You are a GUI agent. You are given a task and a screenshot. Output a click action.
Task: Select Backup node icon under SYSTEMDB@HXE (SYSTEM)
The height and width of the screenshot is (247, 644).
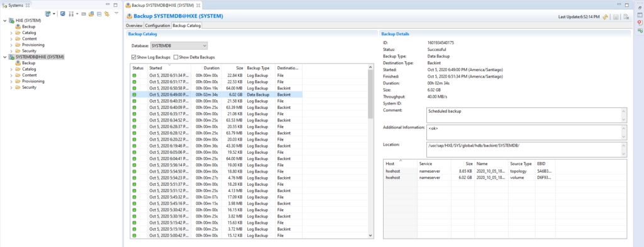(x=18, y=63)
